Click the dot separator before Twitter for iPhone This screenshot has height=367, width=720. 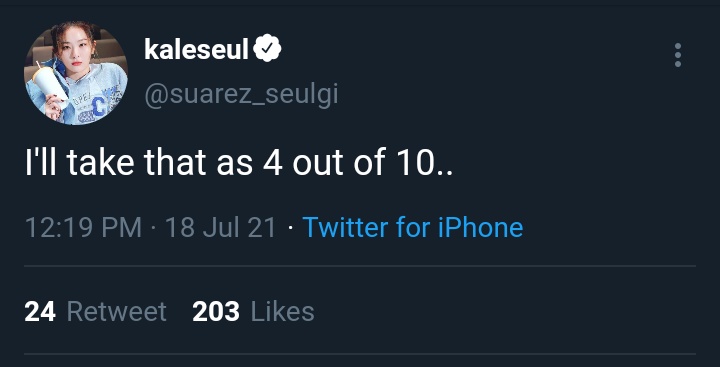290,228
